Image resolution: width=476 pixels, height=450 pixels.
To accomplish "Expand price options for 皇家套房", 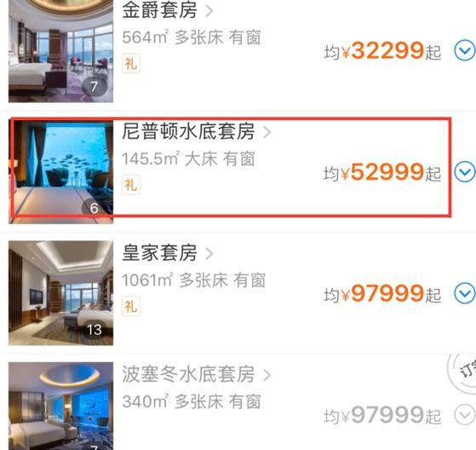I will pos(464,293).
